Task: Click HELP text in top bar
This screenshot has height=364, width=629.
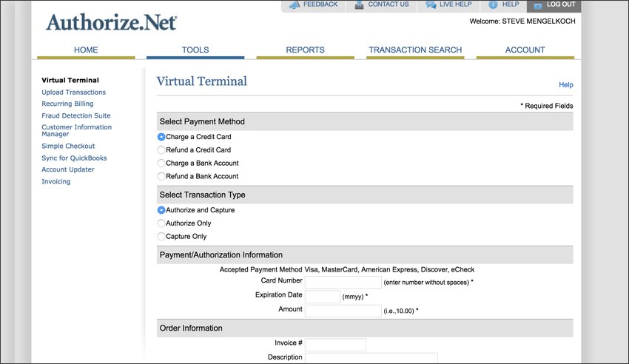Action: [x=511, y=4]
